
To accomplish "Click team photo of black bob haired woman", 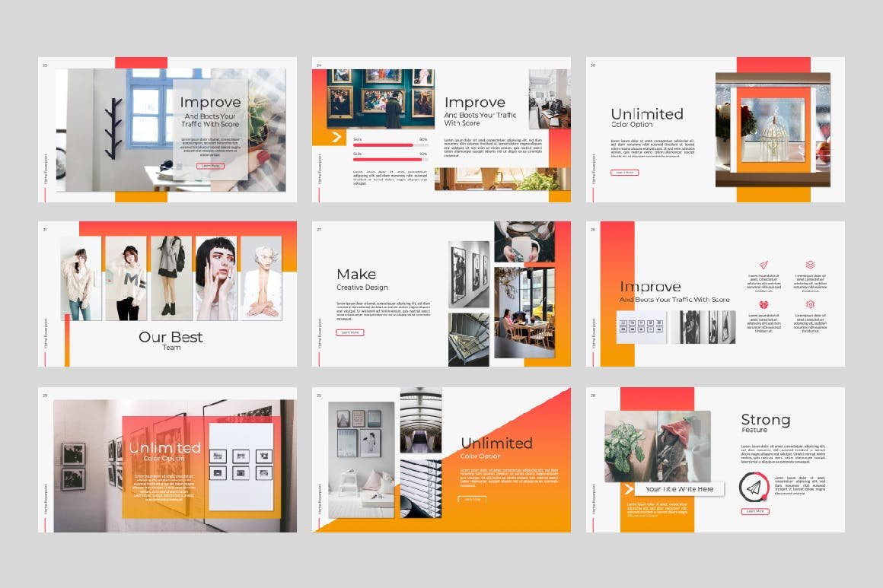I will pos(216,278).
